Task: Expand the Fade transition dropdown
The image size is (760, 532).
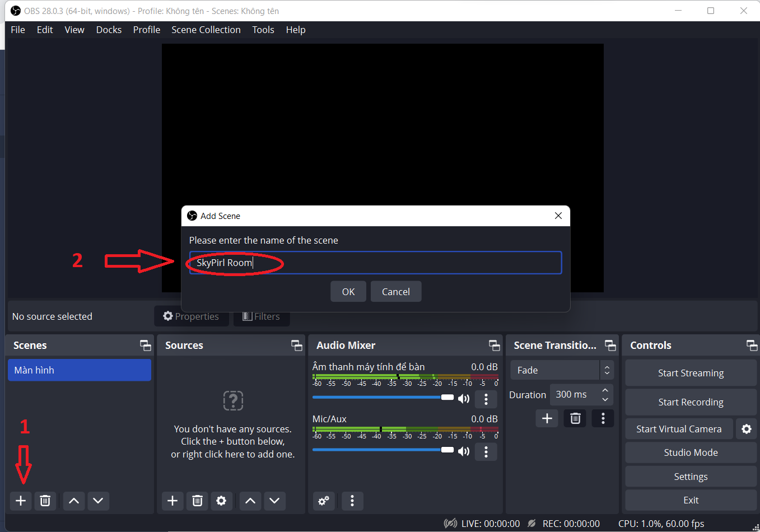Action: point(607,370)
